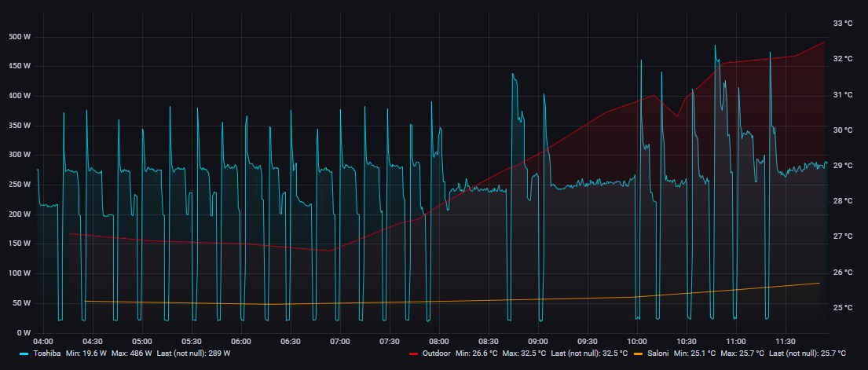Toggle the Outdoor series via its legend label
This screenshot has height=370, width=868.
pyautogui.click(x=436, y=354)
